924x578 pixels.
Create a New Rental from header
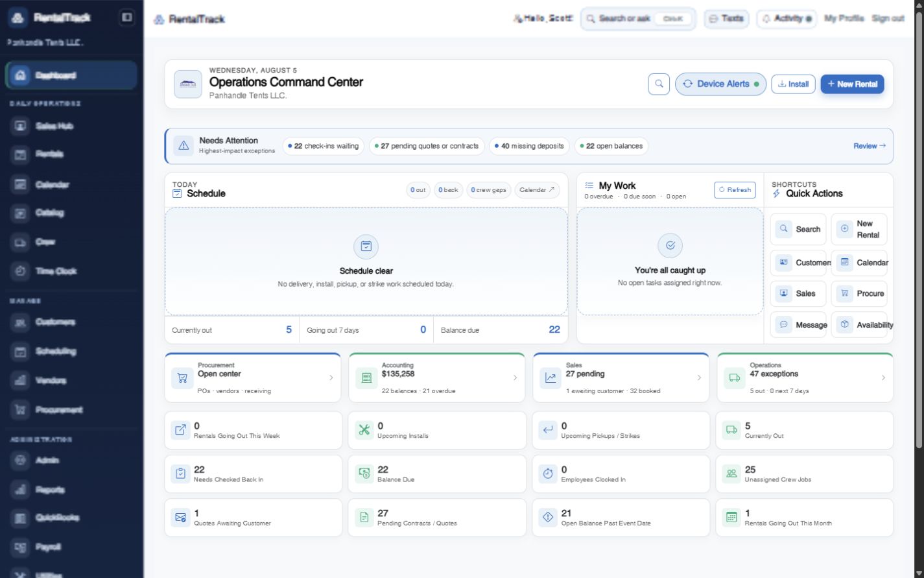tap(852, 84)
